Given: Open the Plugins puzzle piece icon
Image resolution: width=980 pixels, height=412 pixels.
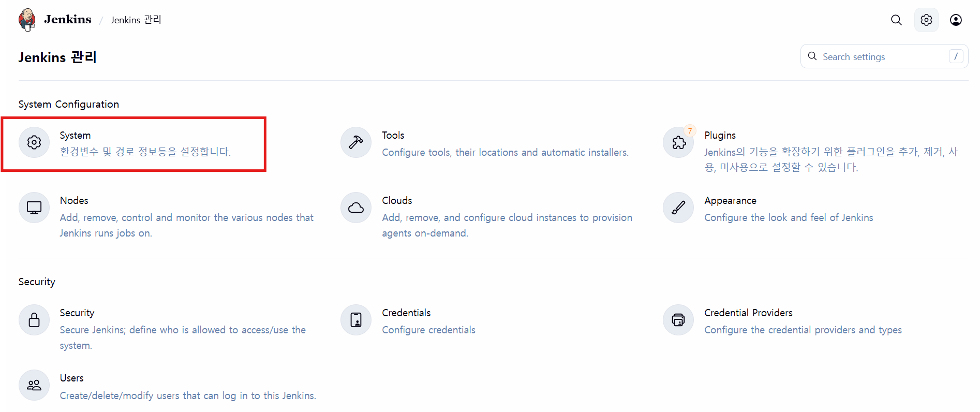Looking at the screenshot, I should point(678,142).
